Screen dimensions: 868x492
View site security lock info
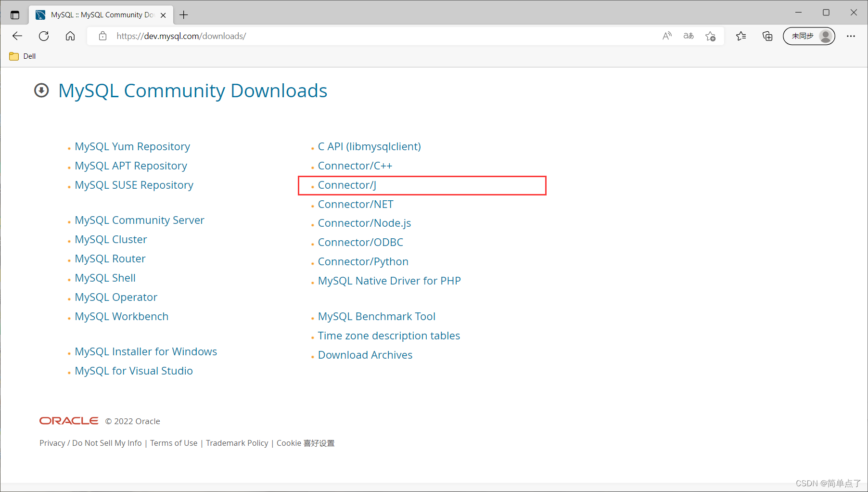click(x=102, y=36)
